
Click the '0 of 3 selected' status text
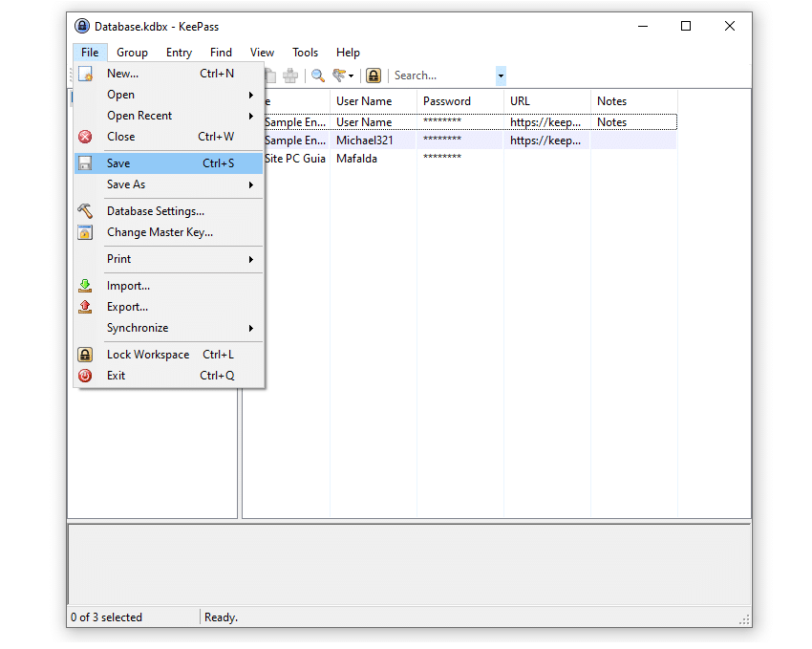(x=106, y=617)
